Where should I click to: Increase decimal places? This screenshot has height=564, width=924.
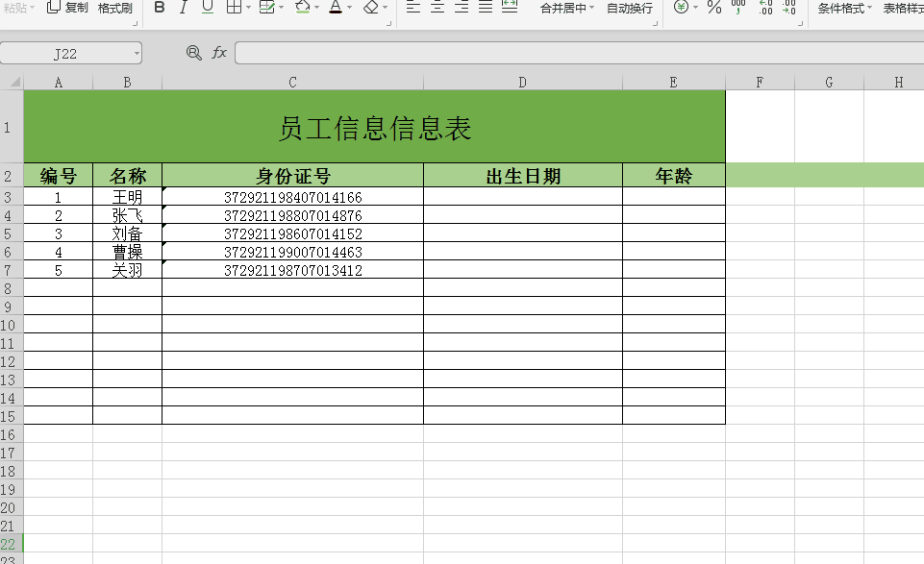click(765, 7)
